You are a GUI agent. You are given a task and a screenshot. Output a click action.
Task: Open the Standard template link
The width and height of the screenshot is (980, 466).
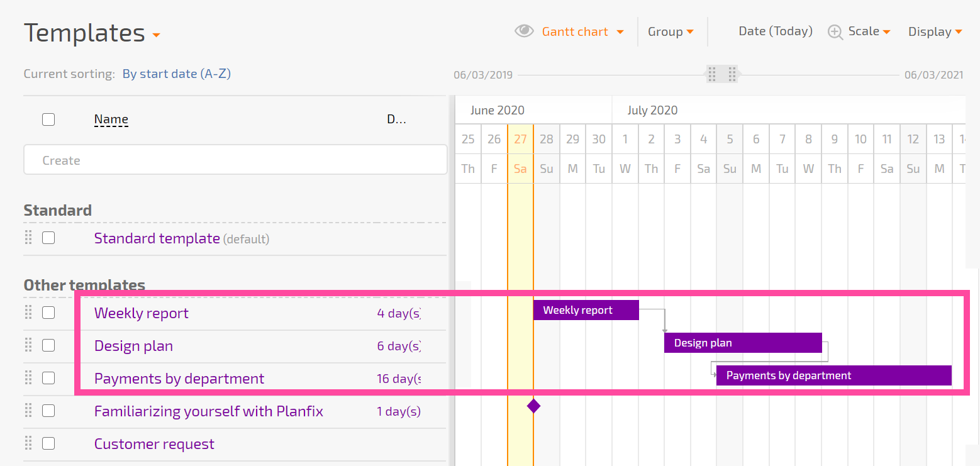(x=157, y=238)
